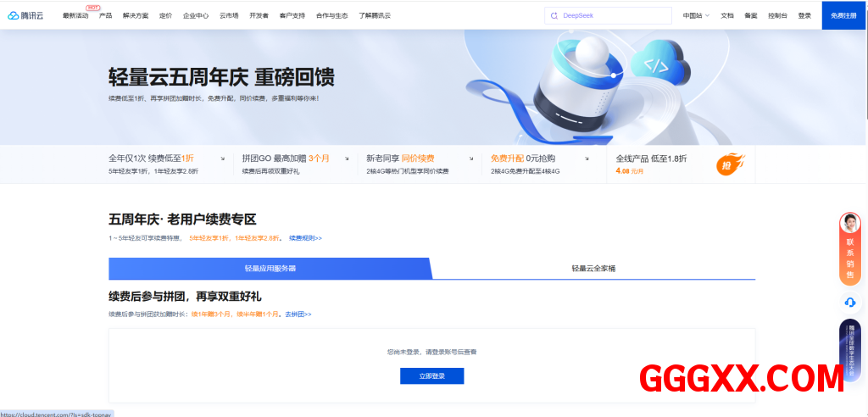
Task: Expand the 中国站 region dropdown
Action: click(697, 15)
